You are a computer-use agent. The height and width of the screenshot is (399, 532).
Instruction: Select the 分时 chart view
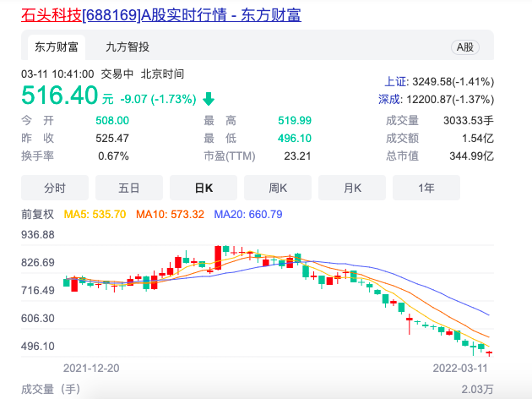[x=55, y=188]
